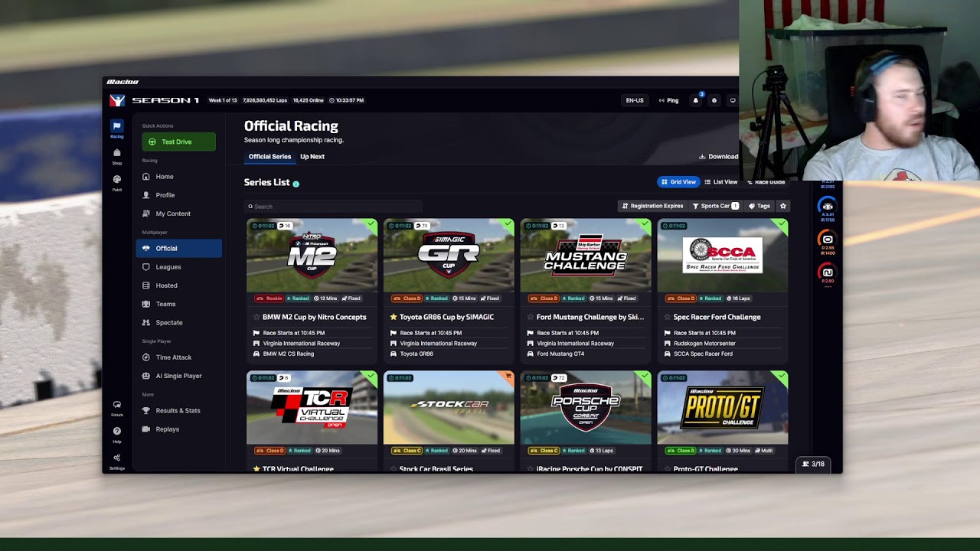980x551 pixels.
Task: Open Settings gear in left rail
Action: pyautogui.click(x=116, y=461)
